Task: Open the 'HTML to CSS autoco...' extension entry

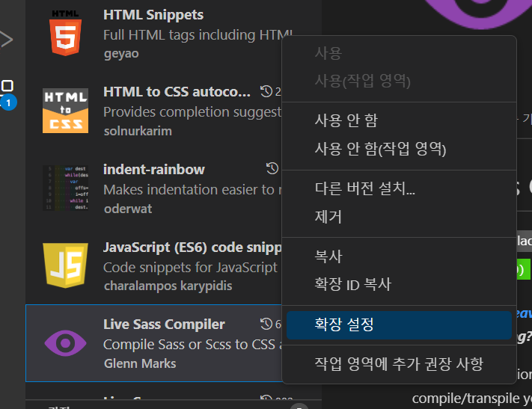Action: pyautogui.click(x=177, y=92)
